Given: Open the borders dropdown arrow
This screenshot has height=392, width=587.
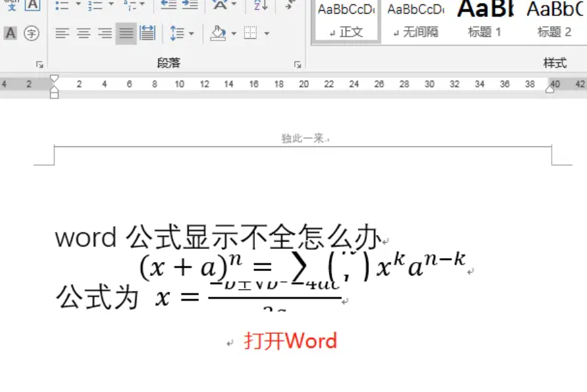Looking at the screenshot, I should tap(267, 33).
